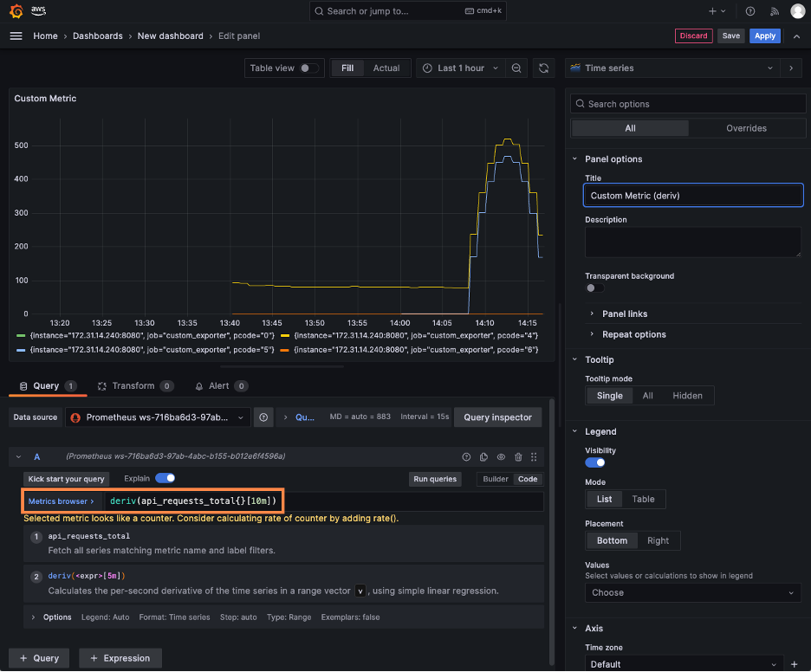Open the hamburger navigation menu
811x672 pixels.
point(16,36)
